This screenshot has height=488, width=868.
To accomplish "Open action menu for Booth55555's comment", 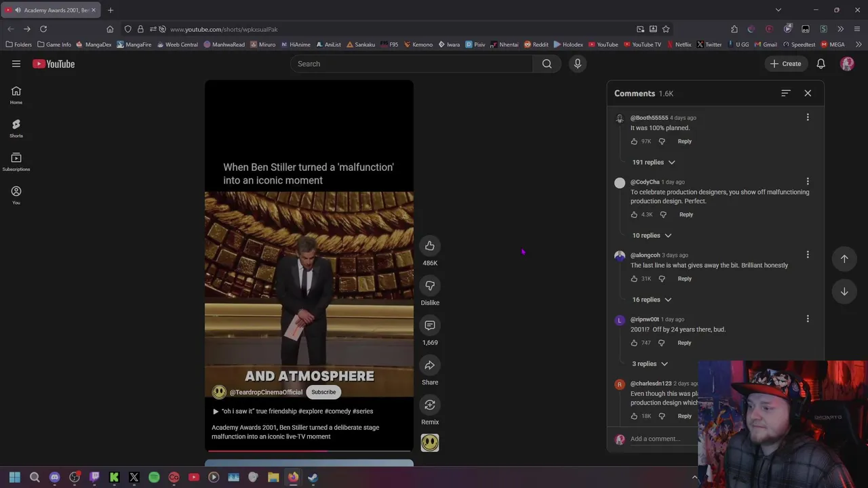I will (x=808, y=117).
